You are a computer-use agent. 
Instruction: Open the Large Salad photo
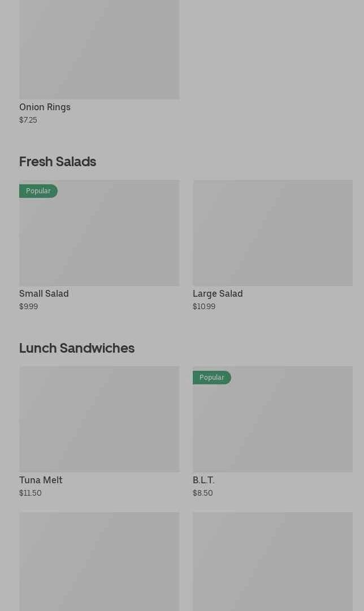(x=273, y=233)
